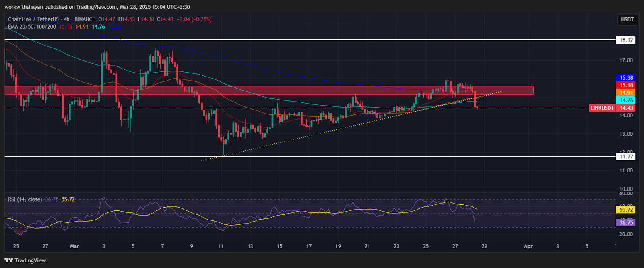Select the EMA 20/50/100/200 indicator legend

[x=32, y=27]
